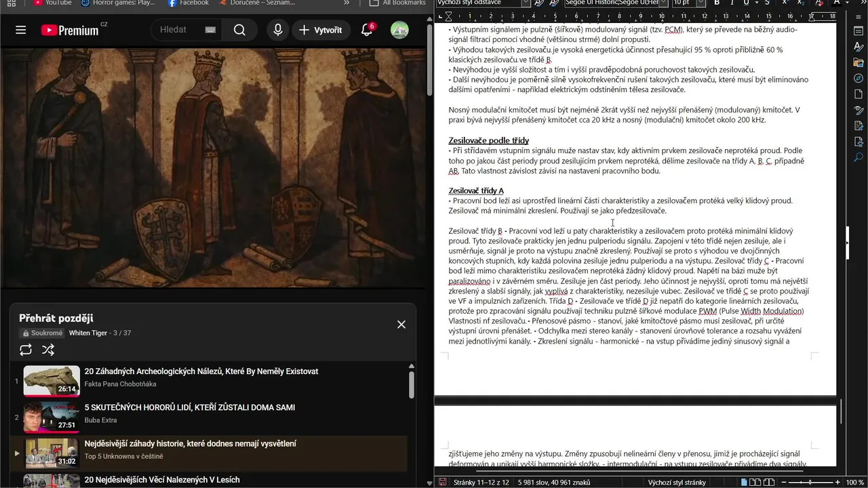Click the document save status icon

click(x=442, y=482)
